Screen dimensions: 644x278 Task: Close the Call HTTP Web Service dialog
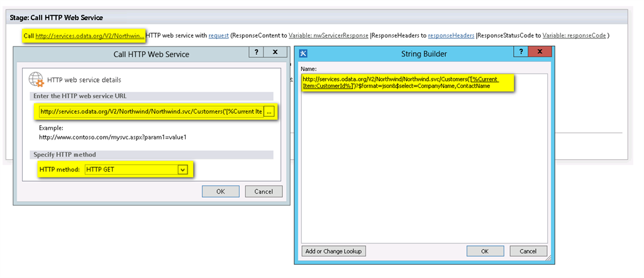click(x=275, y=52)
